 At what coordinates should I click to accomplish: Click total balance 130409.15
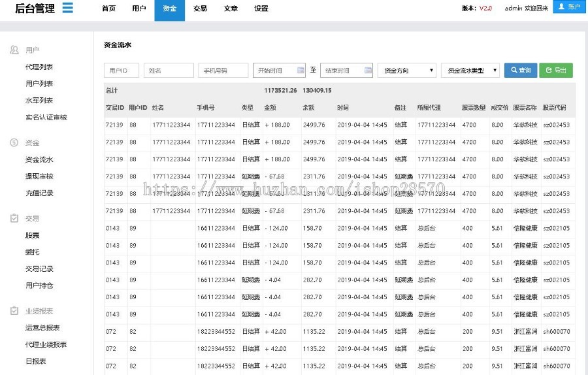click(318, 90)
